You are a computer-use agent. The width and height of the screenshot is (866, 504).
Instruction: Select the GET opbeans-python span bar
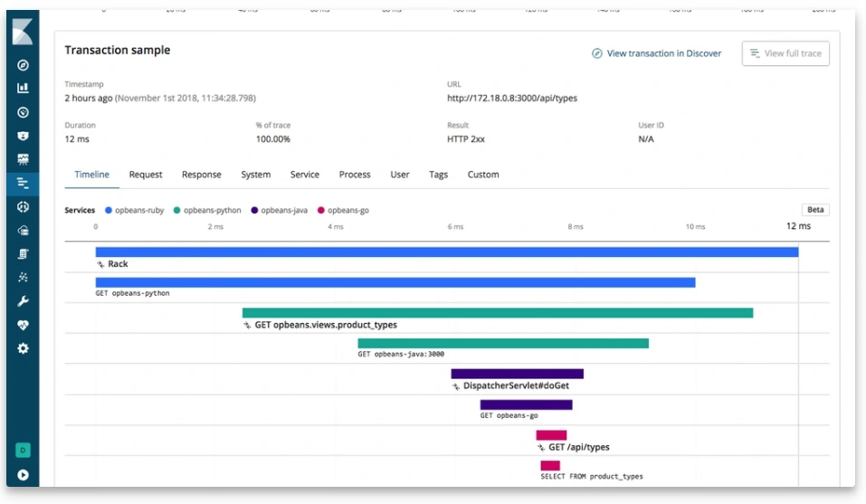(x=395, y=282)
